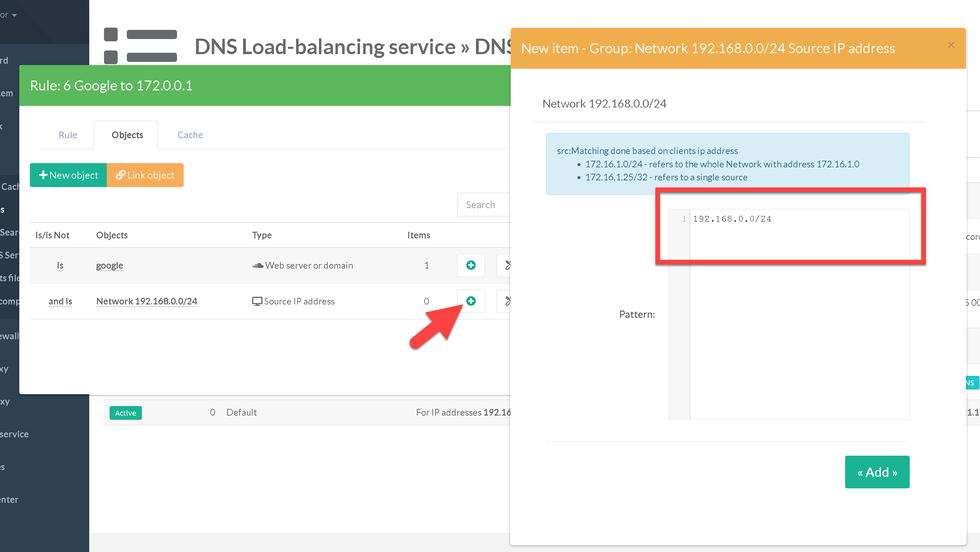
Task: Select the Objects tab
Action: (127, 135)
